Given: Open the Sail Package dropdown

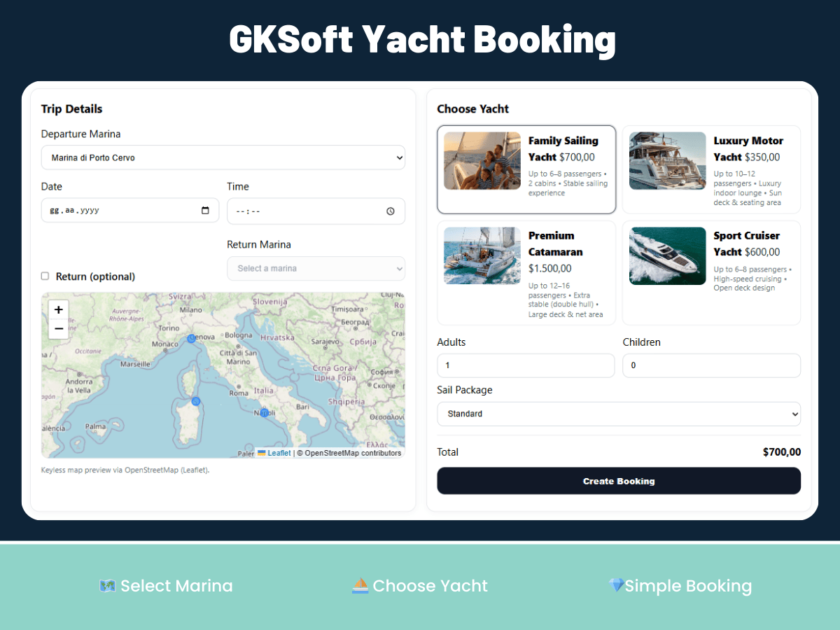Looking at the screenshot, I should point(619,414).
